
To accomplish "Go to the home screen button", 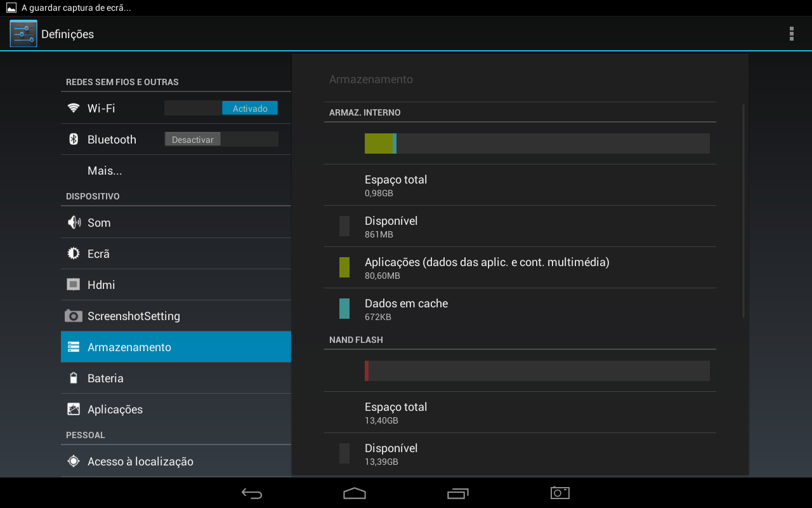I will [x=355, y=493].
